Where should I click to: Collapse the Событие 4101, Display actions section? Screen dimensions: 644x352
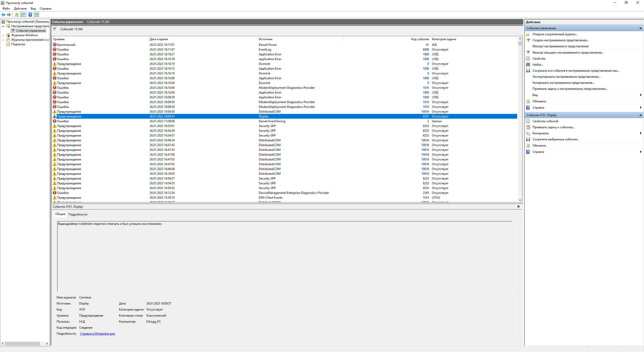pos(640,115)
